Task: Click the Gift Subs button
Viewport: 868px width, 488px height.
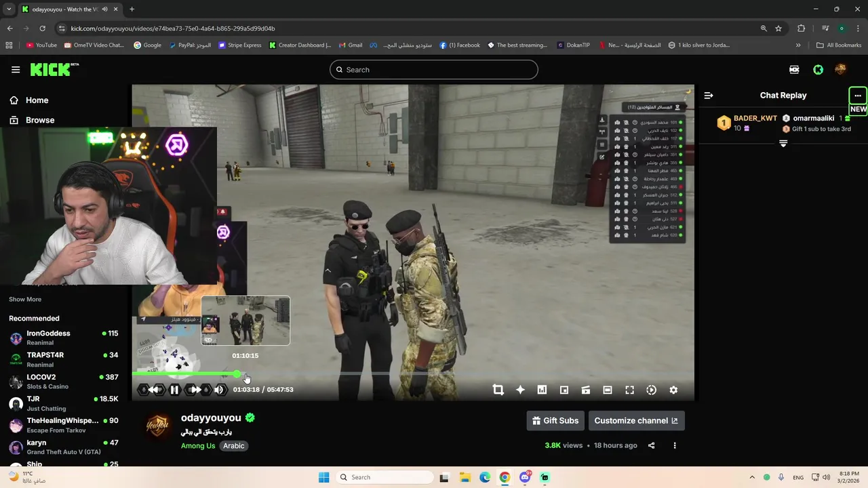Action: (x=555, y=420)
